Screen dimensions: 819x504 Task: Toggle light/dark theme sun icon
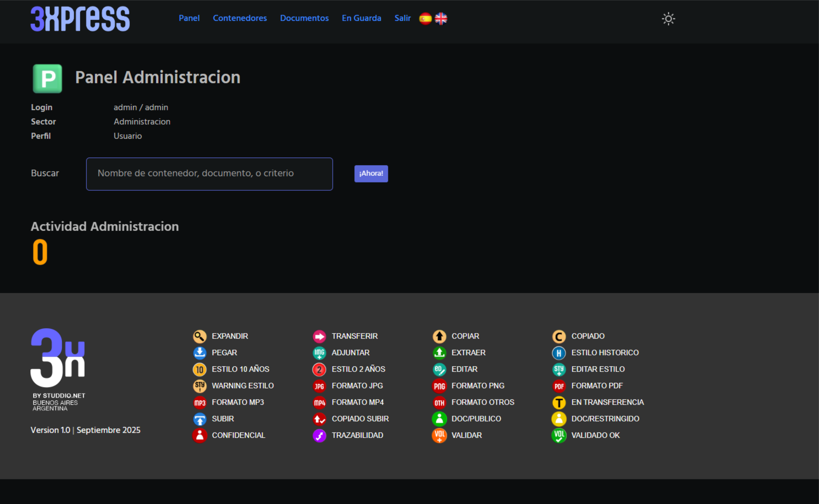(x=668, y=19)
